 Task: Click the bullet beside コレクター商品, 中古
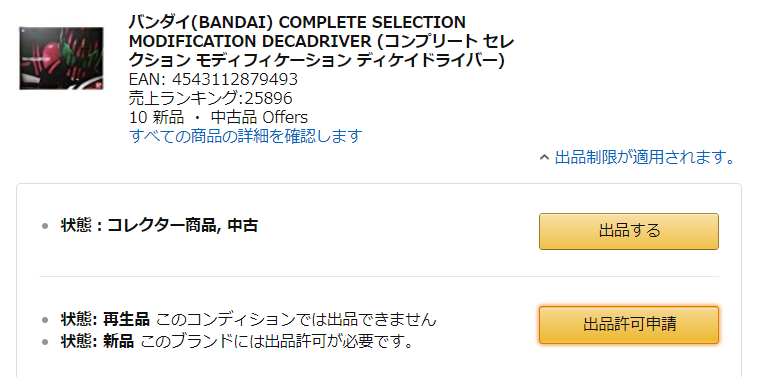(45, 226)
